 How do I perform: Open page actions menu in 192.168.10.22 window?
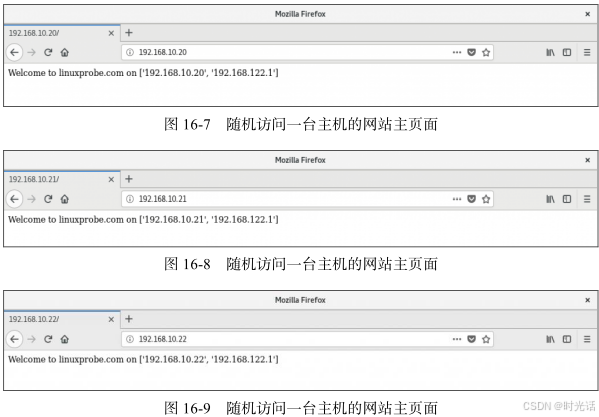tap(457, 339)
